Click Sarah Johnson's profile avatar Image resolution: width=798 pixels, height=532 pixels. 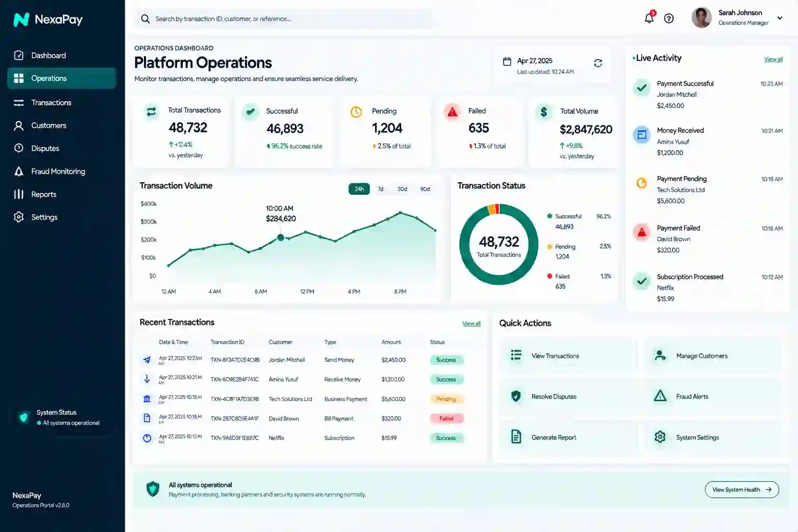point(701,18)
